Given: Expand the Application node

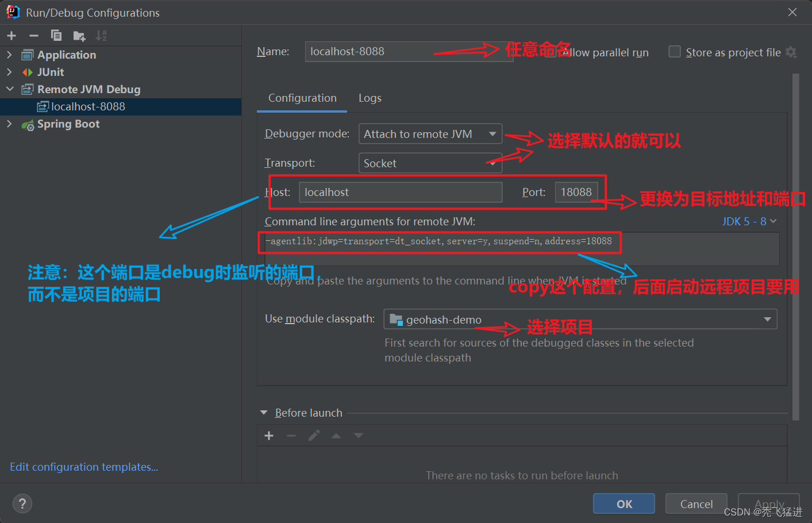Looking at the screenshot, I should (x=9, y=55).
